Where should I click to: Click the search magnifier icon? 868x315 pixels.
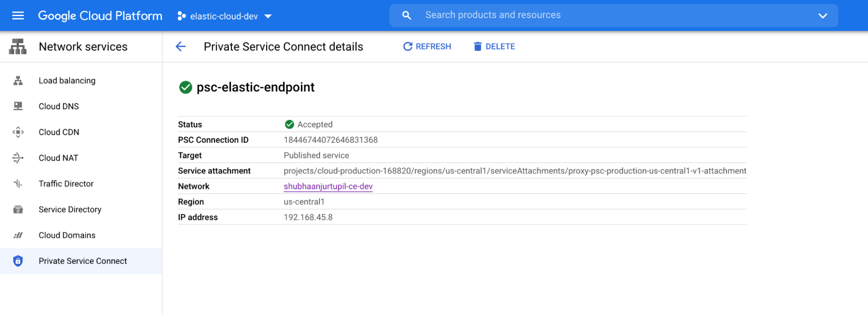(x=406, y=16)
